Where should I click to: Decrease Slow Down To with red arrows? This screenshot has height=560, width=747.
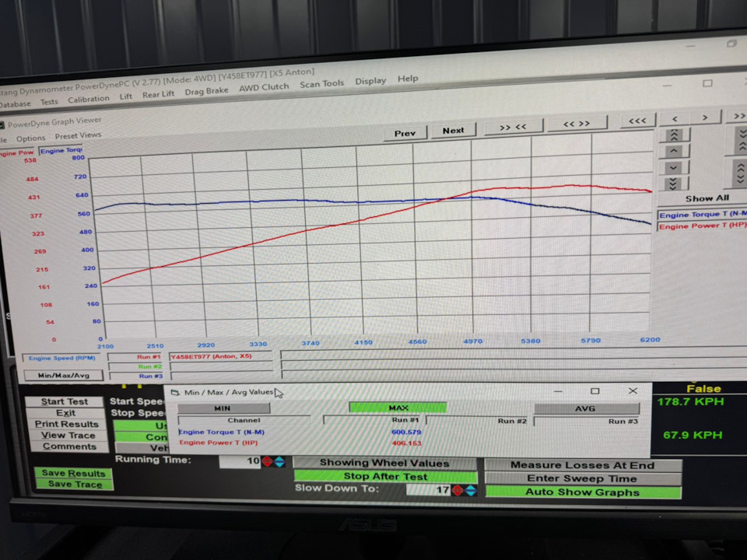coord(458,490)
